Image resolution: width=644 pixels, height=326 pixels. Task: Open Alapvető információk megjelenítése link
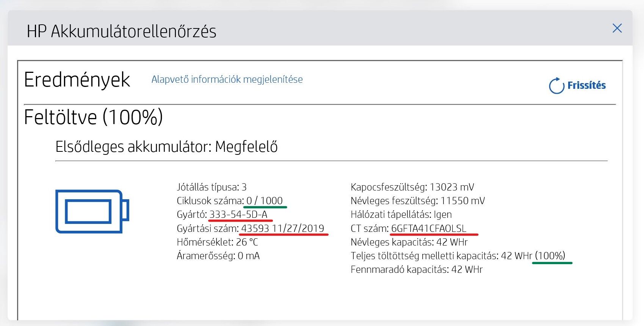tap(227, 79)
